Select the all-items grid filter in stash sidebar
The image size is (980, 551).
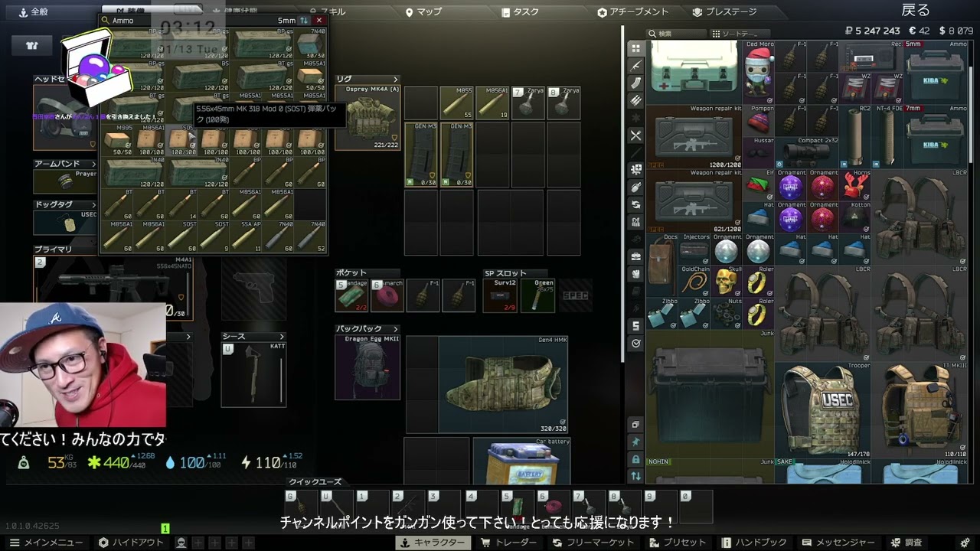[635, 48]
